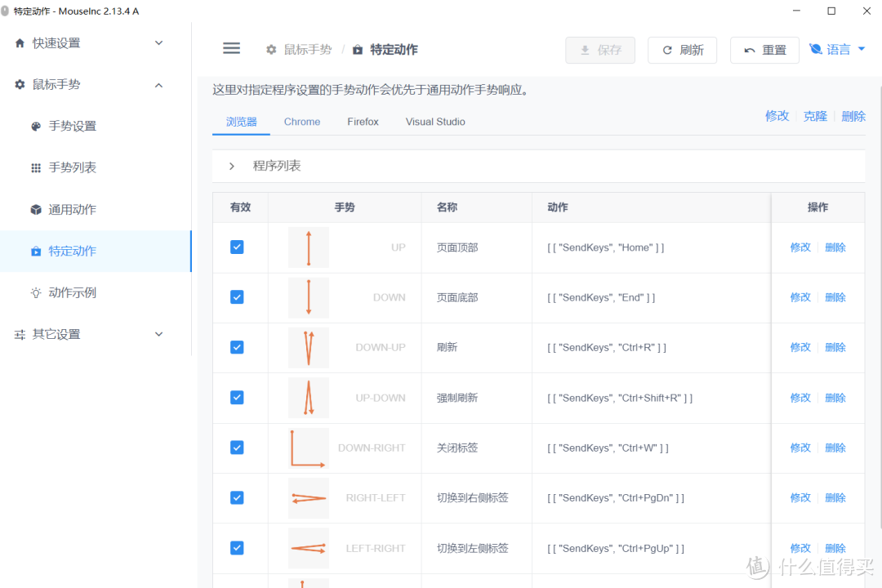Click 删除 in the 刷新 row
The height and width of the screenshot is (588, 882).
(x=835, y=347)
